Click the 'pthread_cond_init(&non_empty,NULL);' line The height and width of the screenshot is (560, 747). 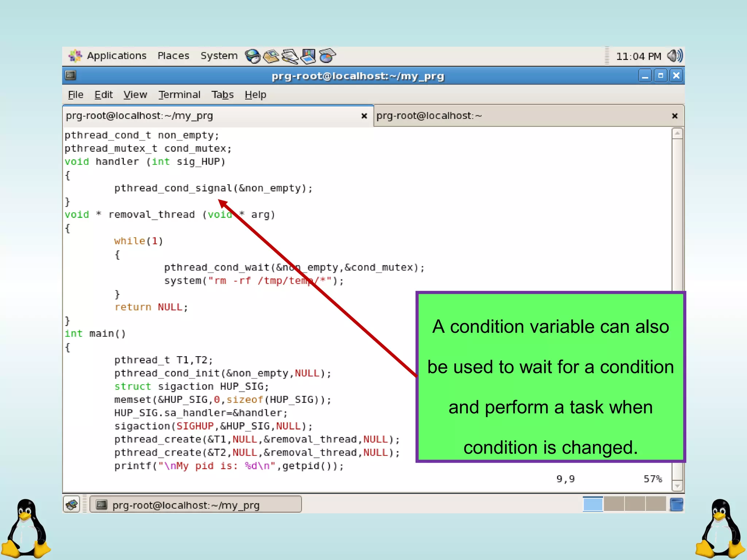pos(222,373)
